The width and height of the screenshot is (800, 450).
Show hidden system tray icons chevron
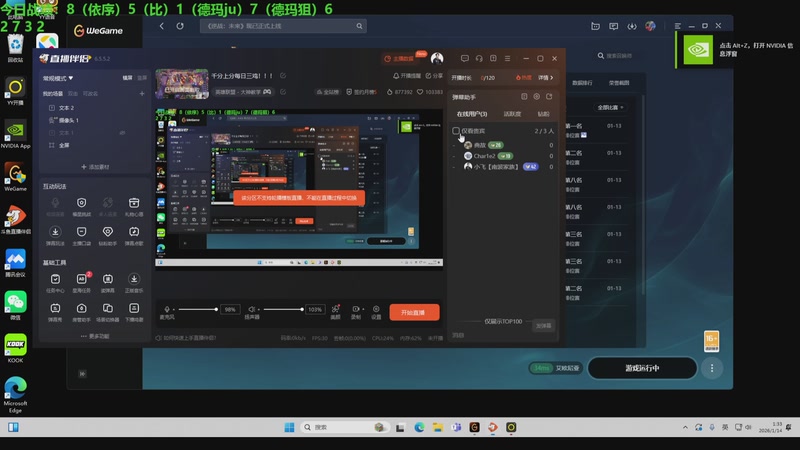(685, 427)
